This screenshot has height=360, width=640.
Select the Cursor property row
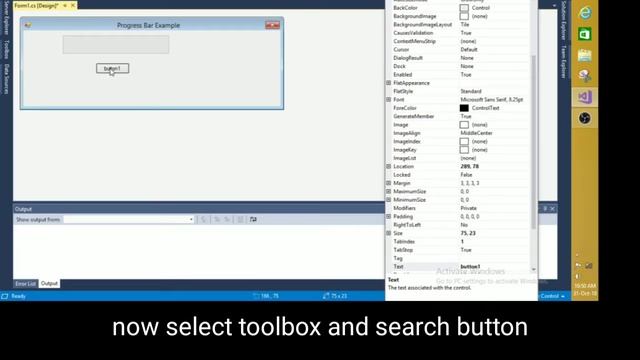(458, 49)
